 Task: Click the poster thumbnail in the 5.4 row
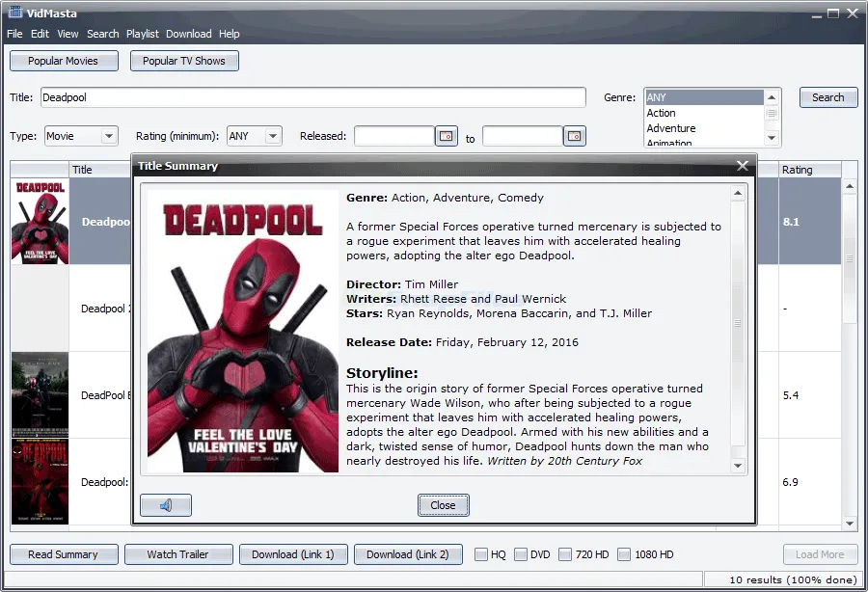click(x=40, y=395)
